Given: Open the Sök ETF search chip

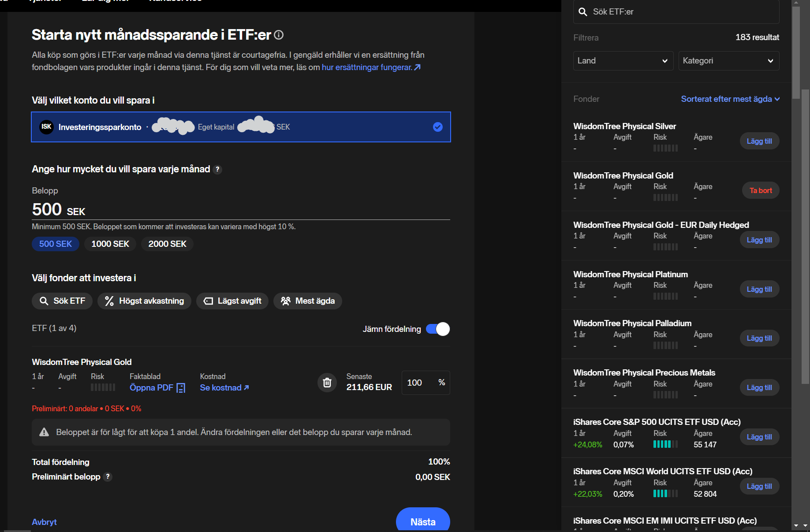Looking at the screenshot, I should point(62,301).
